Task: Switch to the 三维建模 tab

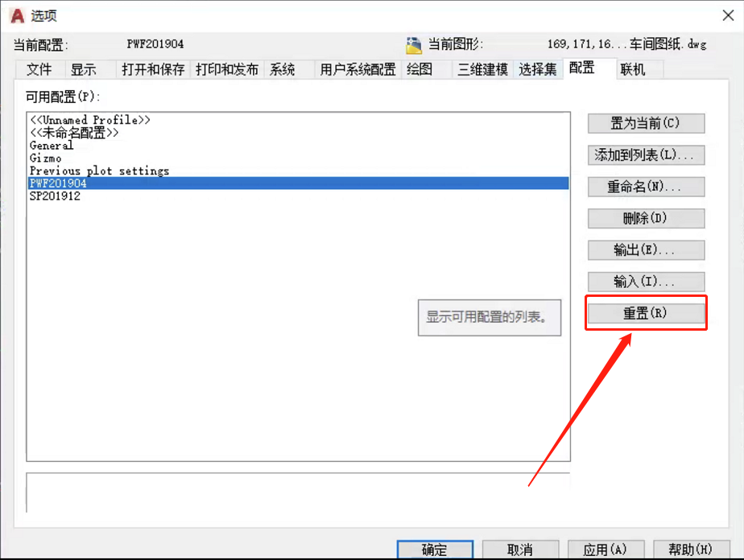Action: click(482, 70)
